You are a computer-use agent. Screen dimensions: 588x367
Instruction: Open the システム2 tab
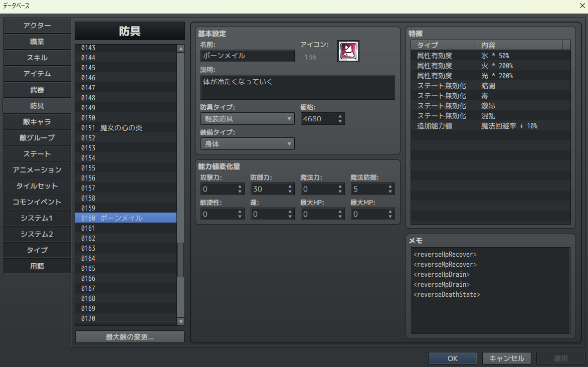point(37,234)
